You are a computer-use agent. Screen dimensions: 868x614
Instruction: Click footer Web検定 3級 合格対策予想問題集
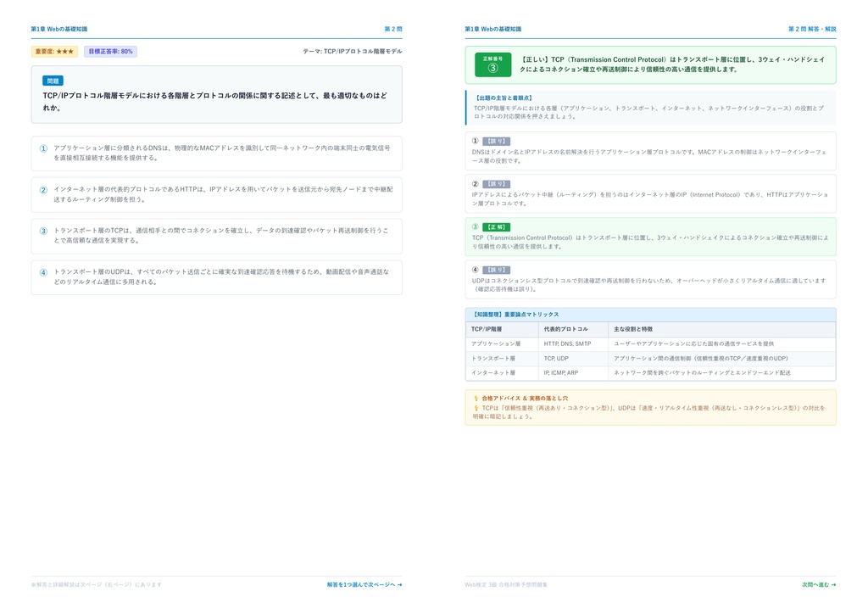(x=506, y=584)
